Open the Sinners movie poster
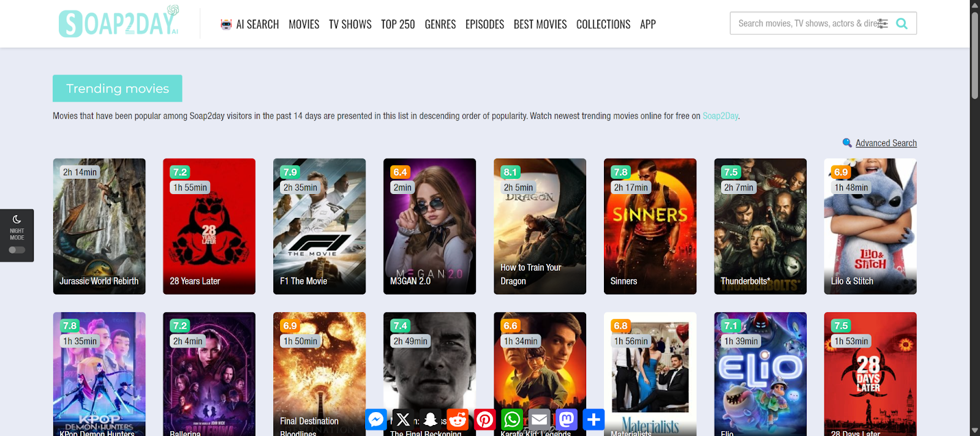980x436 pixels. [x=650, y=227]
